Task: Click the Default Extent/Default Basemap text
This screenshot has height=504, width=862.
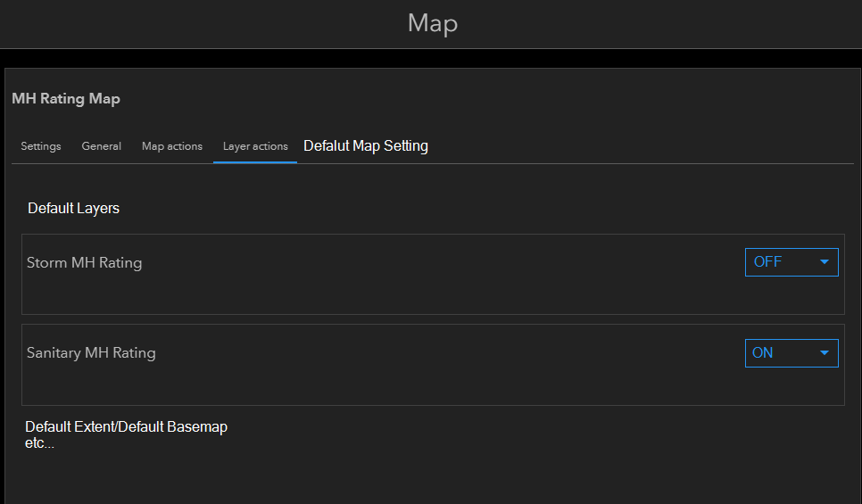Action: (126, 427)
